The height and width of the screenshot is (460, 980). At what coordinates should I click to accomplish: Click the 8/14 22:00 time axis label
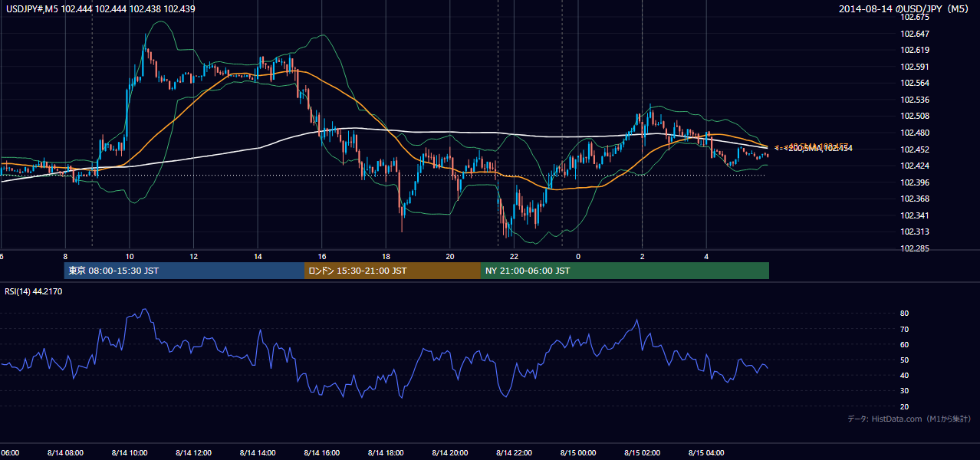pyautogui.click(x=514, y=452)
